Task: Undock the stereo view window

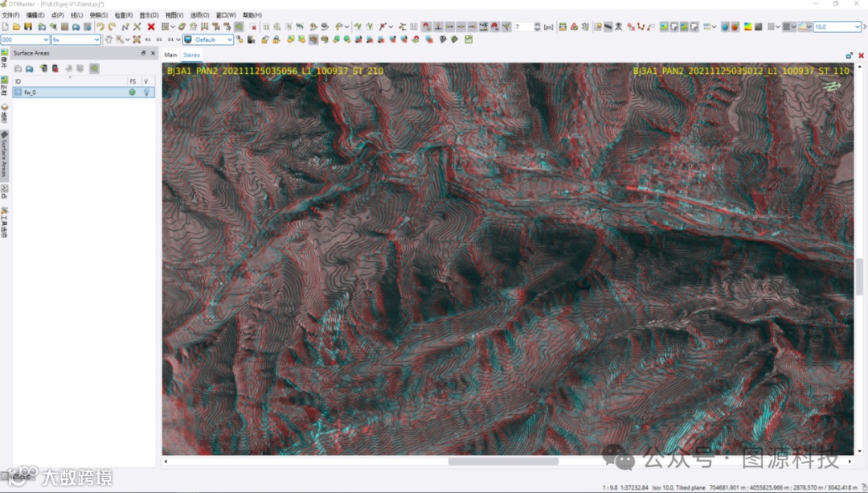Action: 850,55
